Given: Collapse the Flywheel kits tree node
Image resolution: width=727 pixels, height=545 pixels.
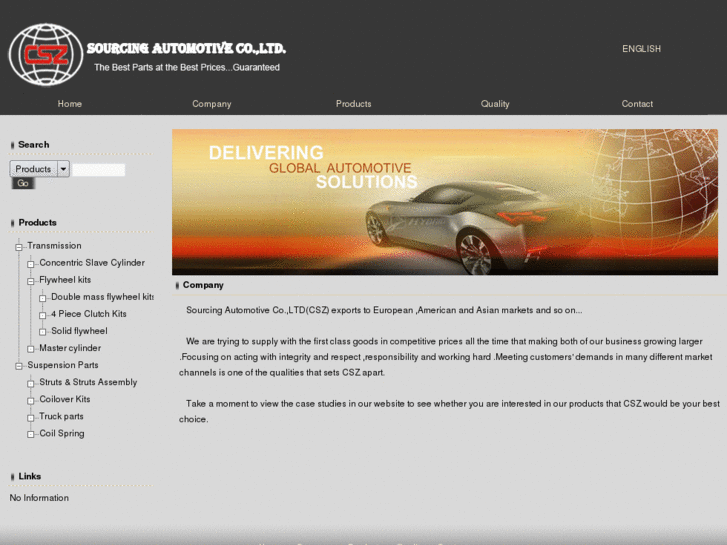Looking at the screenshot, I should tap(31, 282).
